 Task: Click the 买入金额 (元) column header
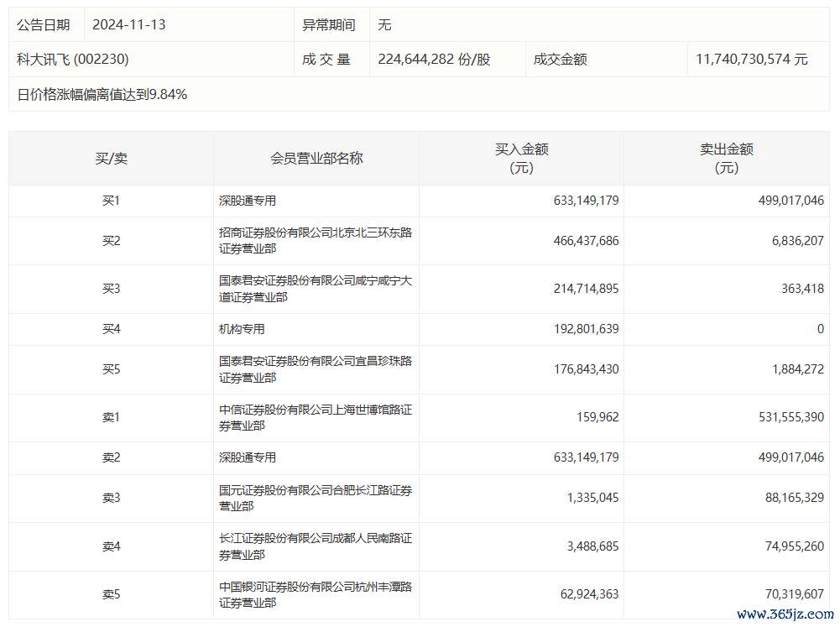pos(521,158)
